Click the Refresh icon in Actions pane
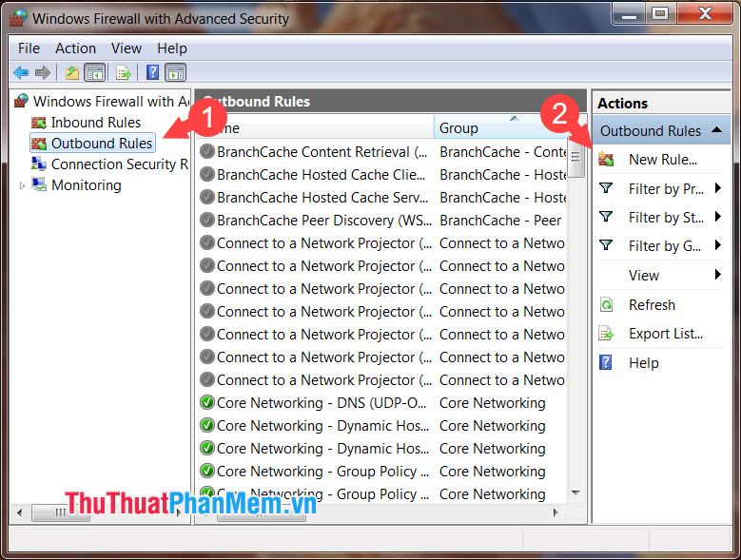Viewport: 741px width, 560px height. [x=606, y=304]
